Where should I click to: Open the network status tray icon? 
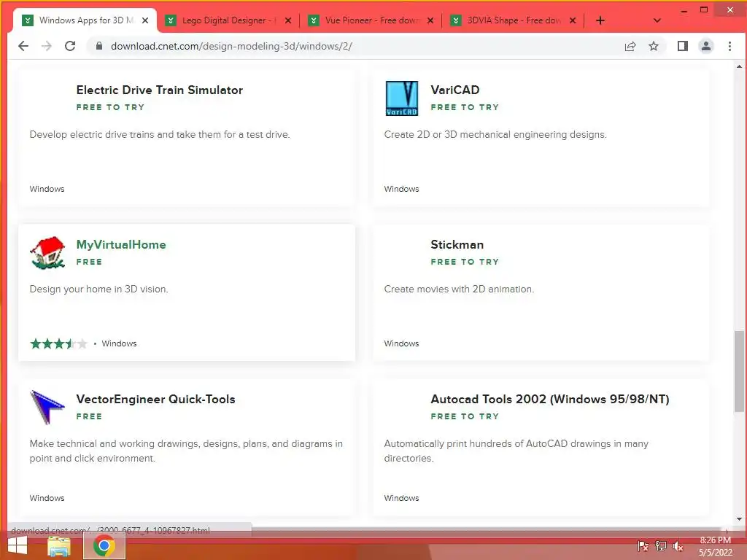click(x=660, y=545)
